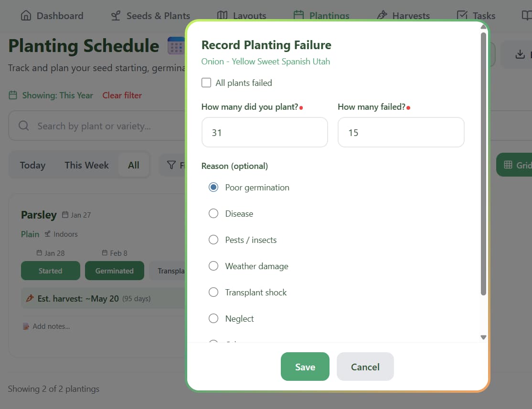Select Transplant shock as failure reason
This screenshot has height=409, width=532.
(x=213, y=292)
